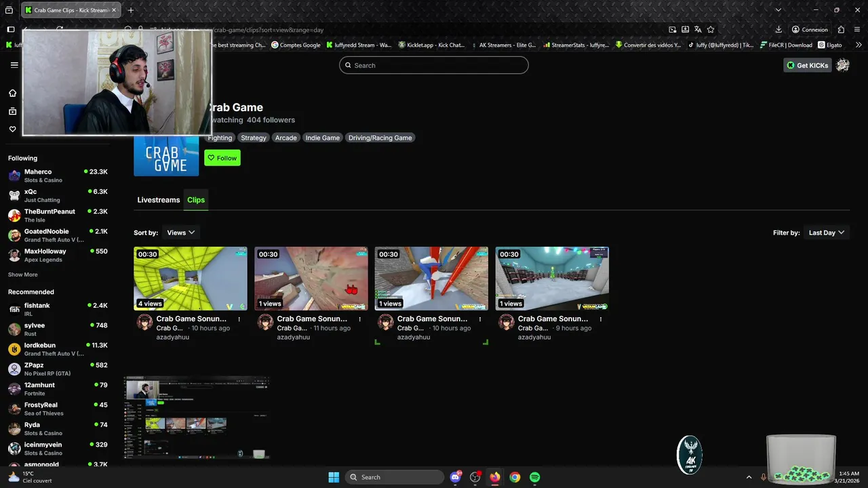This screenshot has height=488, width=868.
Task: Close the Crab Game Clips browser tab
Action: point(113,10)
